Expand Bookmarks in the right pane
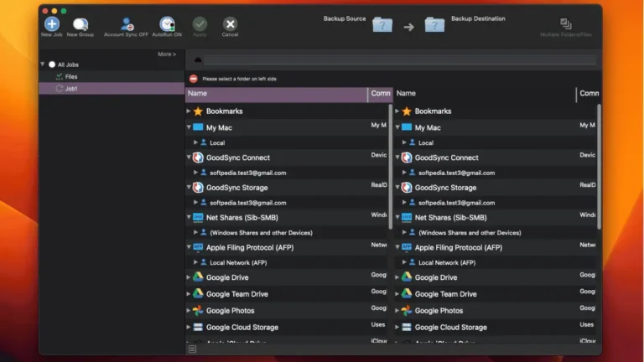This screenshot has width=644, height=362. pos(397,111)
